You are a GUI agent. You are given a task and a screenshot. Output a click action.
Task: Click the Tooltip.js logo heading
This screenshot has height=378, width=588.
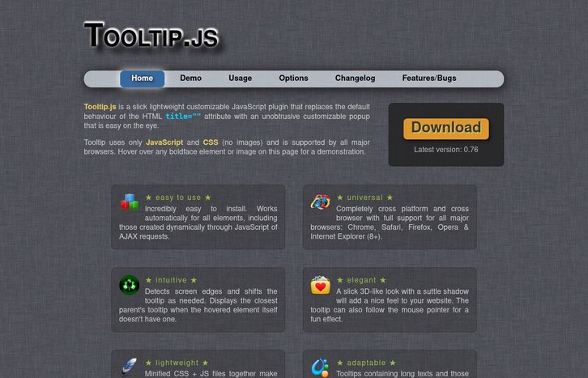pos(151,36)
